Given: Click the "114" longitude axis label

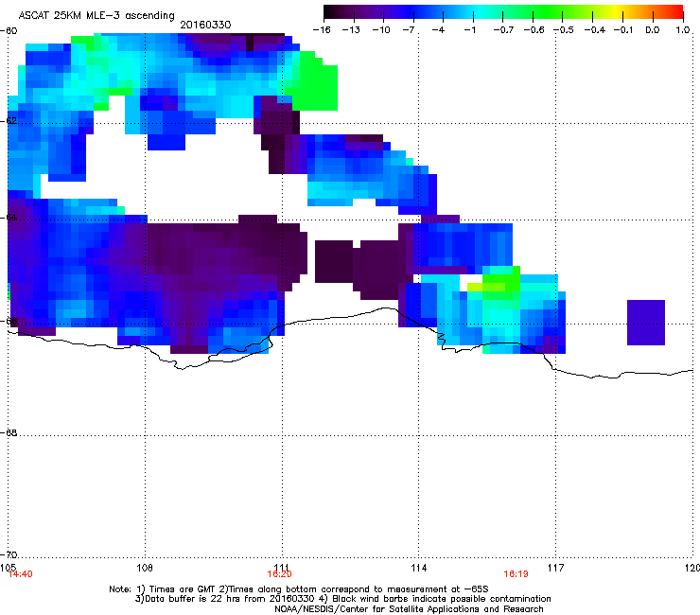Looking at the screenshot, I should (x=419, y=568).
